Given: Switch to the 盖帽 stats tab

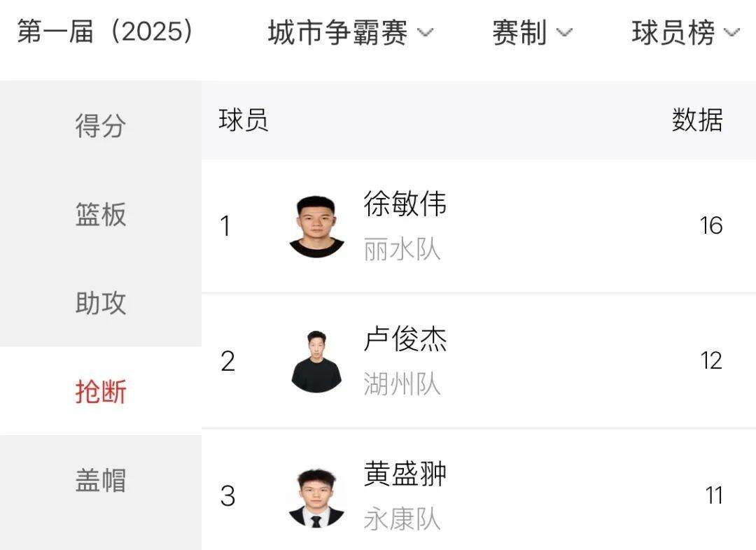Looking at the screenshot, I should coord(101,479).
